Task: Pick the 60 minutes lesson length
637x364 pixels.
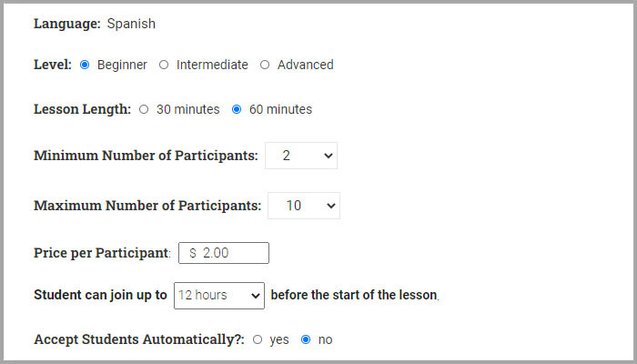Action: pyautogui.click(x=237, y=109)
